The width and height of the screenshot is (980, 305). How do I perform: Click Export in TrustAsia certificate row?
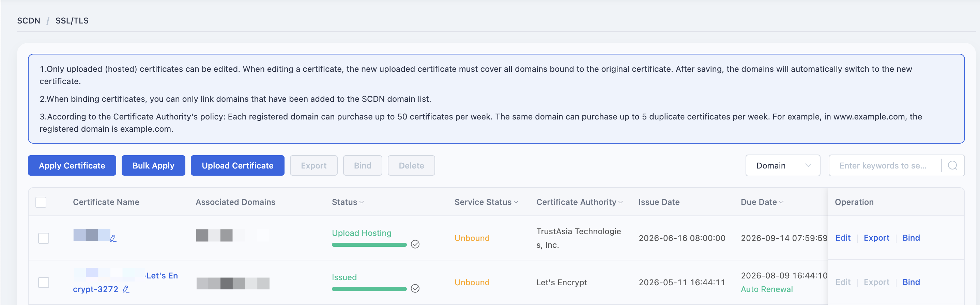pyautogui.click(x=876, y=238)
